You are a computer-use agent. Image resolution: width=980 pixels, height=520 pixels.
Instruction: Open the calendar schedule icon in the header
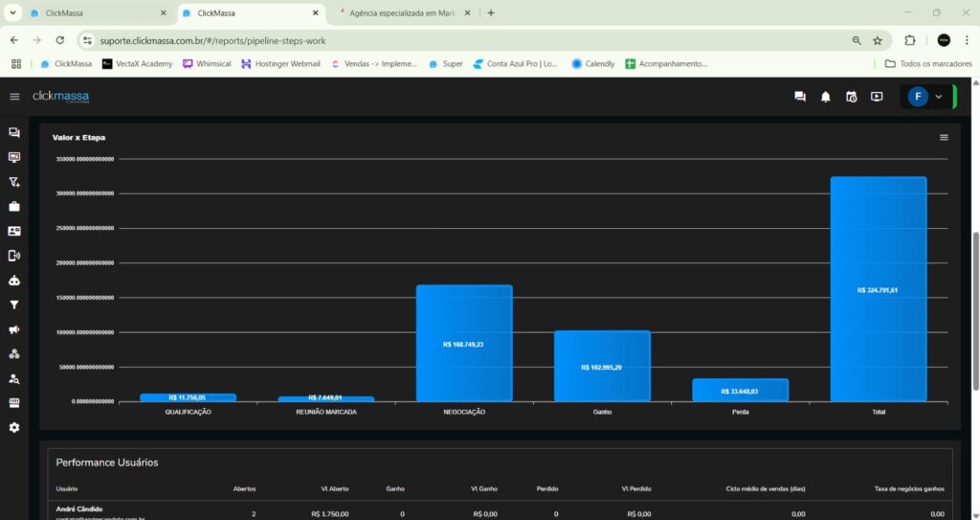[x=851, y=97]
